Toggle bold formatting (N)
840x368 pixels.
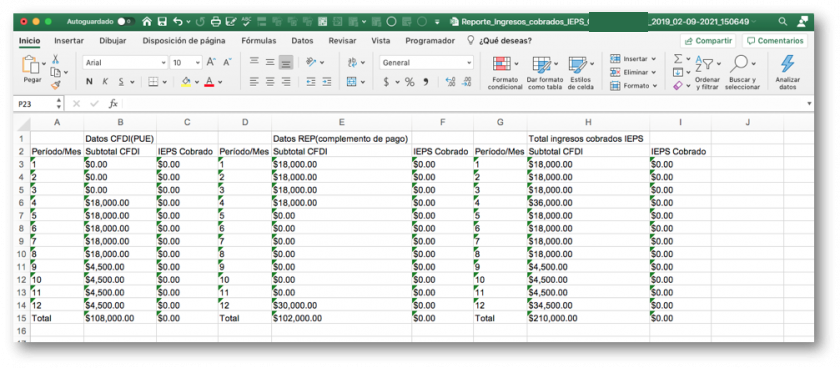89,82
